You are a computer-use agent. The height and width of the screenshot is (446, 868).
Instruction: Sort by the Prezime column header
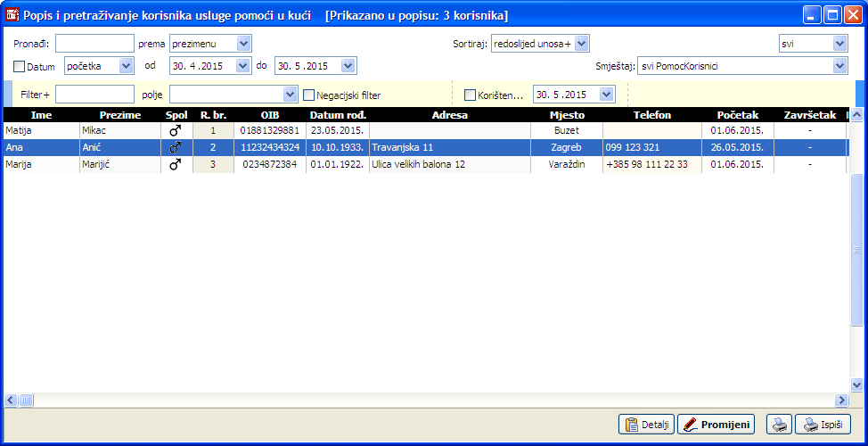(120, 115)
